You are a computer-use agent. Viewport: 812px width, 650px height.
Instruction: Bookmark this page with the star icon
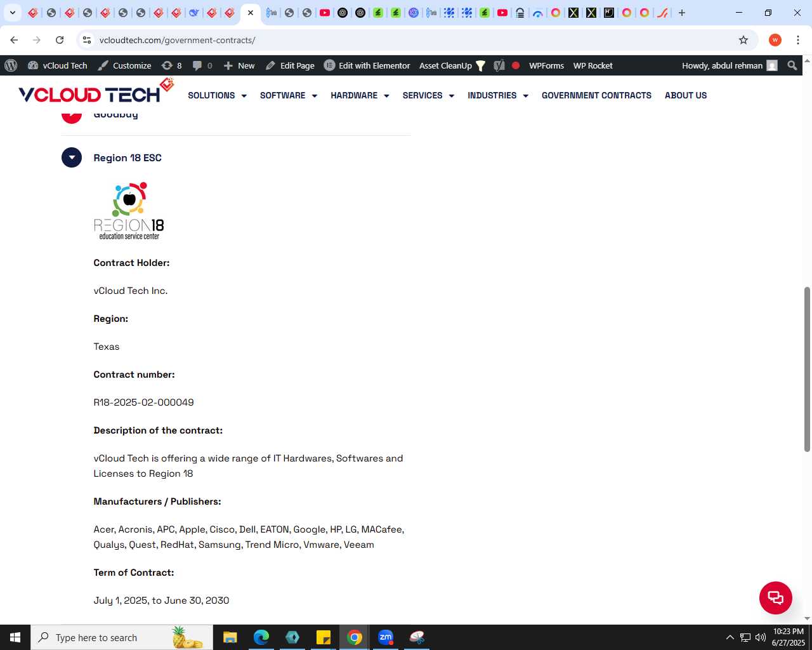pyautogui.click(x=743, y=40)
